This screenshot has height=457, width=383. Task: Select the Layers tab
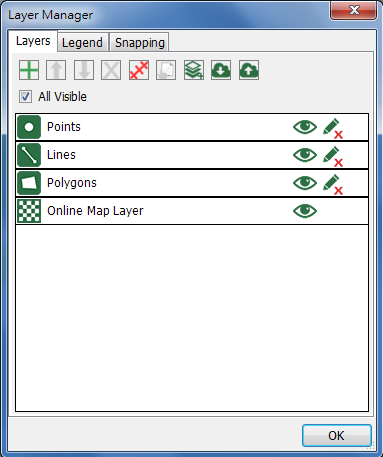click(x=33, y=41)
